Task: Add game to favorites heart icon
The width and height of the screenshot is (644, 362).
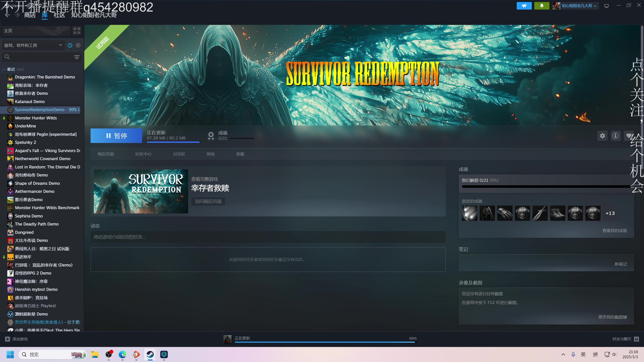Action: click(628, 136)
